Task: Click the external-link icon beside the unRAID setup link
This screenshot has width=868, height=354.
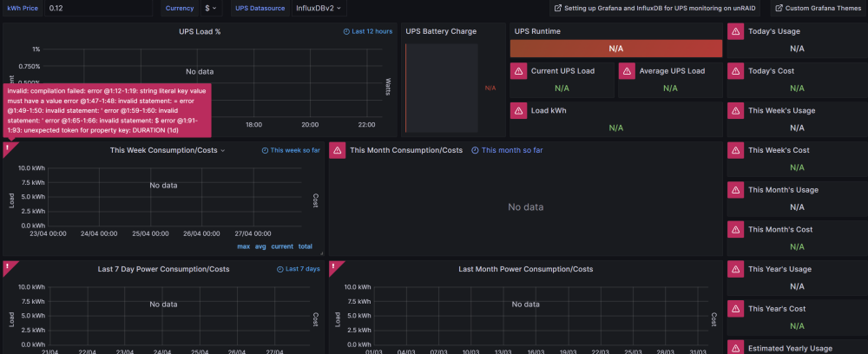Action: pos(558,9)
